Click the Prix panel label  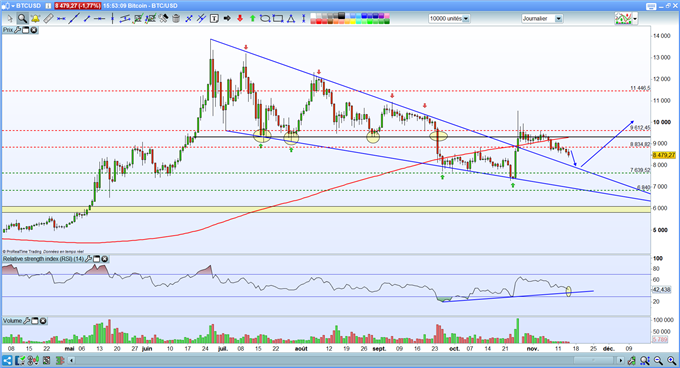[x=8, y=30]
